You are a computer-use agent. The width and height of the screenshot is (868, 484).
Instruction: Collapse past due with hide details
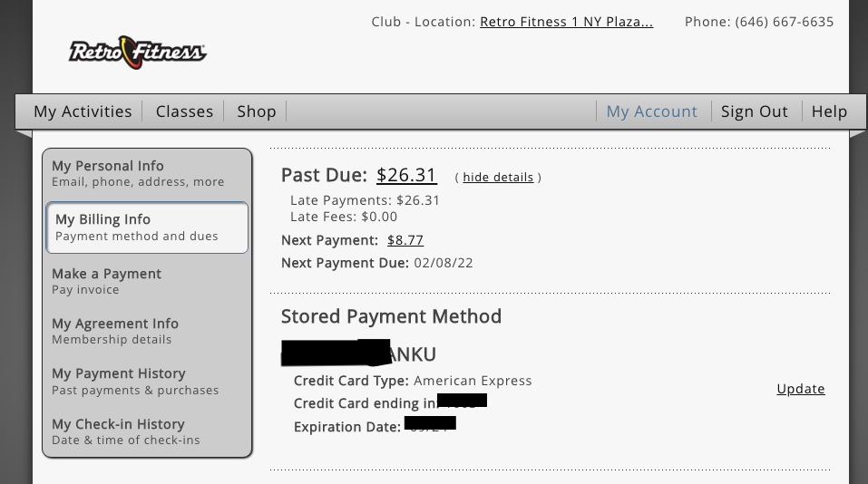(x=498, y=178)
